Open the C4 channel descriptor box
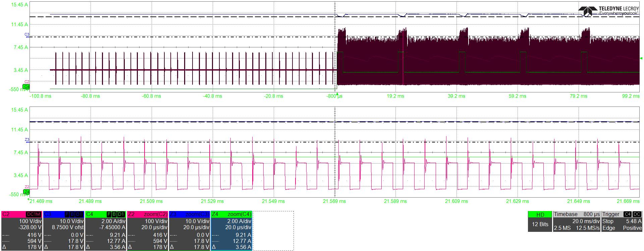The height and width of the screenshot is (251, 644). 106,231
